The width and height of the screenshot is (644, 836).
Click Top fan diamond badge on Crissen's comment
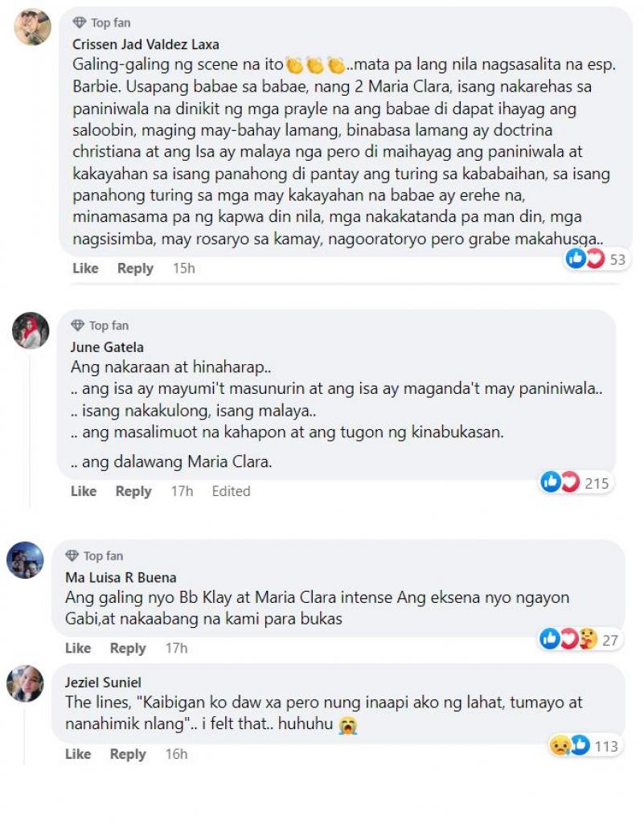point(80,23)
